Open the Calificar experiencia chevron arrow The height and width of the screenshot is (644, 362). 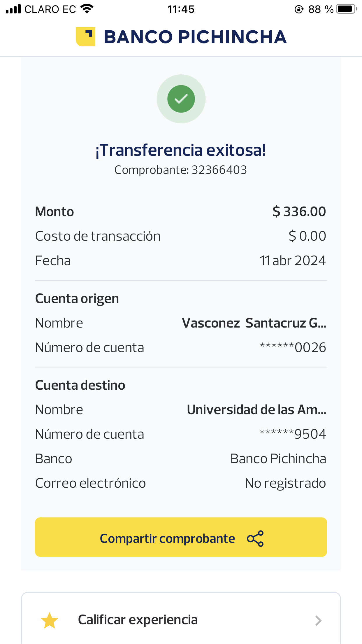(318, 621)
